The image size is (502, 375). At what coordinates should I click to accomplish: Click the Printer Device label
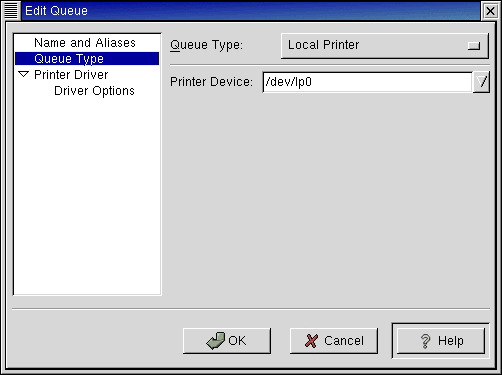tap(211, 82)
